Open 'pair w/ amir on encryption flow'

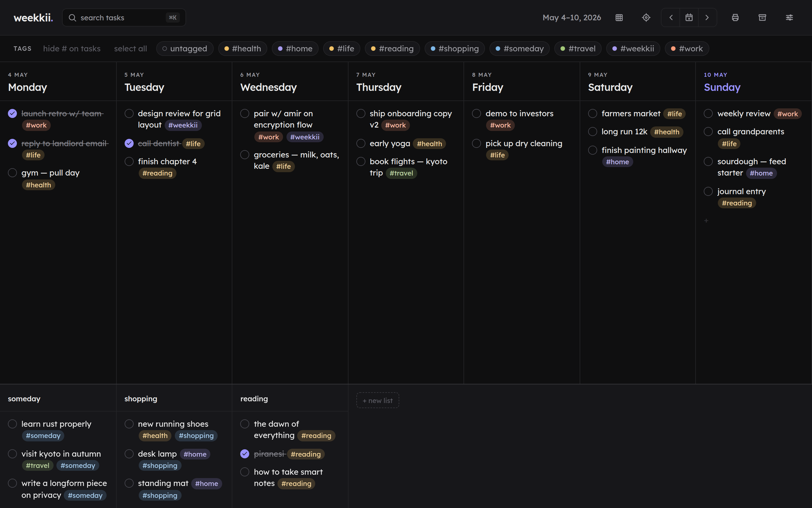click(283, 119)
